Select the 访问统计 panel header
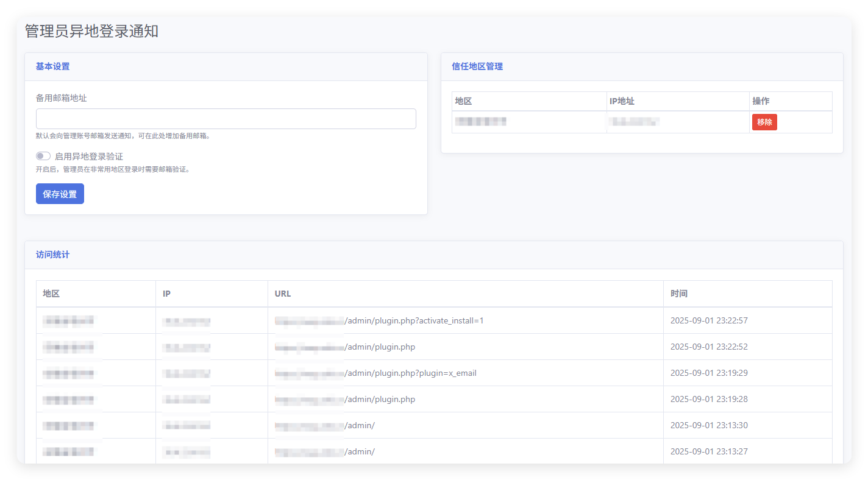This screenshot has height=480, width=868. [434, 255]
